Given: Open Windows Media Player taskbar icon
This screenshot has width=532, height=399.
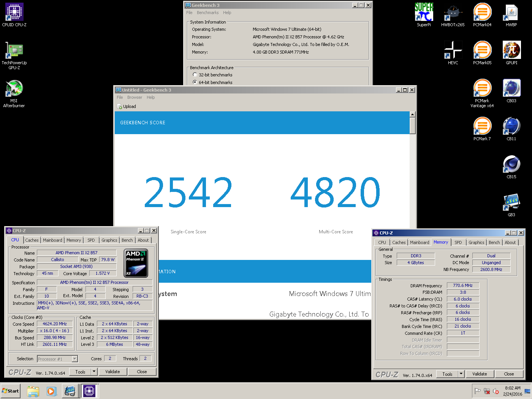Looking at the screenshot, I should (x=51, y=391).
